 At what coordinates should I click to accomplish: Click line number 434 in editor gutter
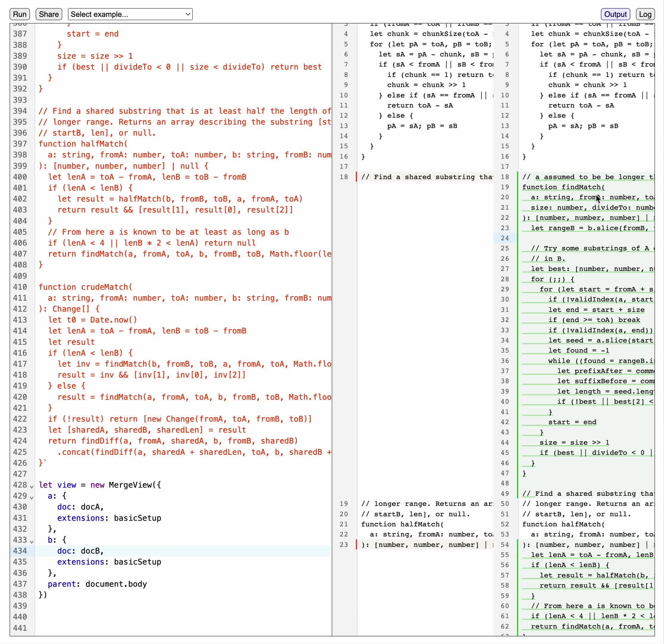pos(20,551)
